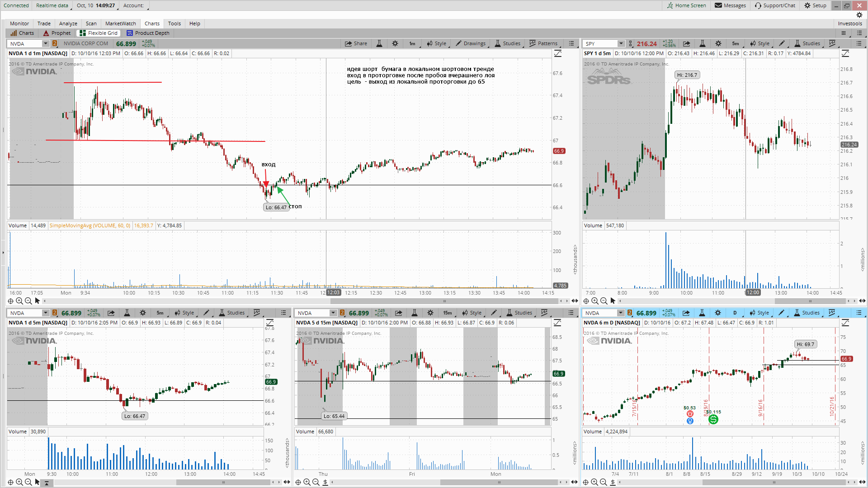This screenshot has width=868, height=488.
Task: Switch to Product Depth sub-tab
Action: [148, 33]
